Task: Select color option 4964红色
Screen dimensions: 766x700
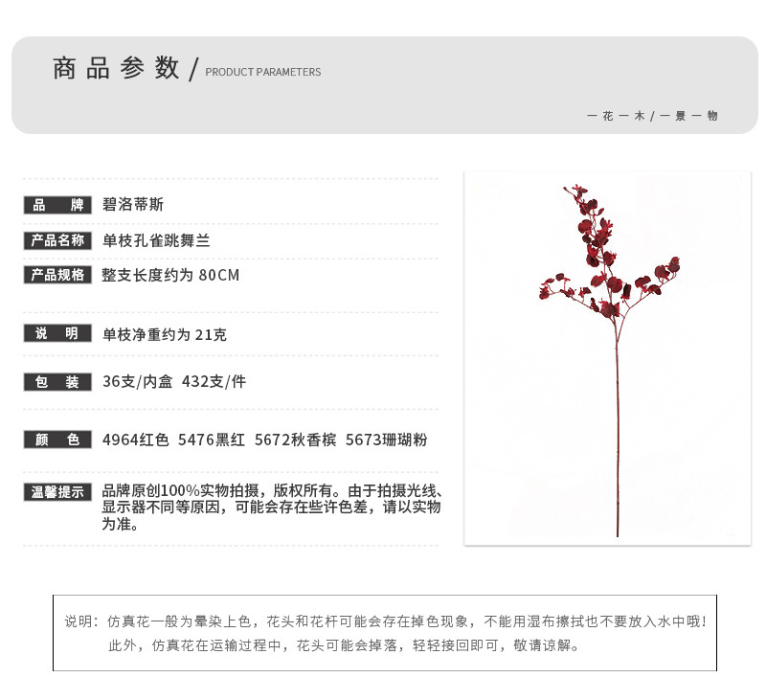Action: tap(135, 440)
